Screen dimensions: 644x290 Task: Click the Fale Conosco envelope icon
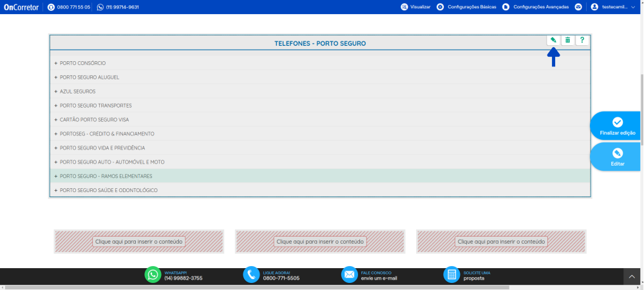click(x=350, y=275)
